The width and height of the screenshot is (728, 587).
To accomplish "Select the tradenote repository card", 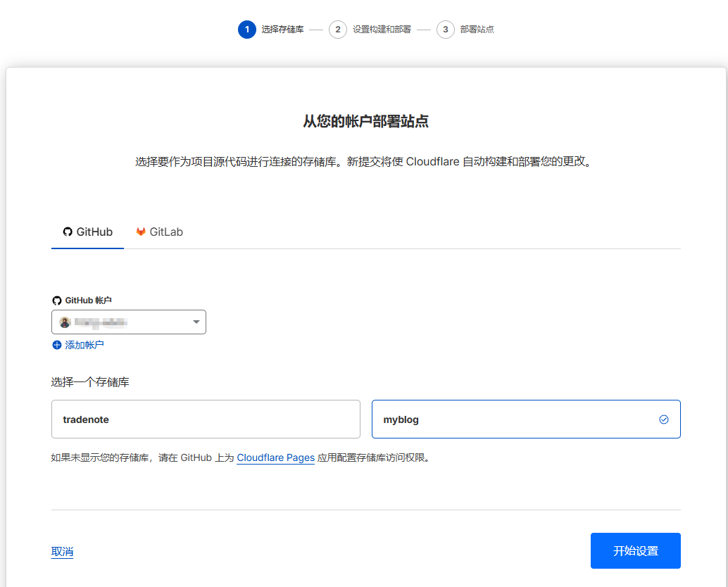I will pos(206,419).
